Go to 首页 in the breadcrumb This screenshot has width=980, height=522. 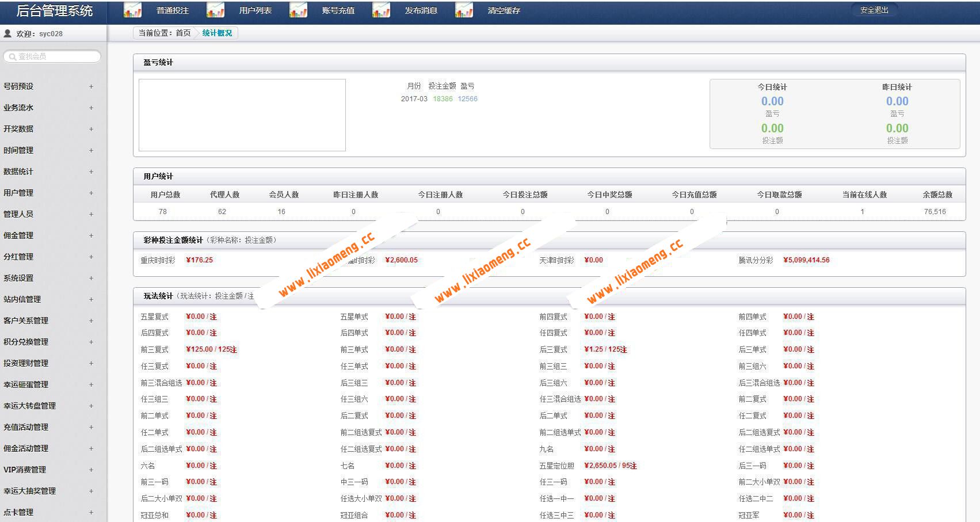183,33
